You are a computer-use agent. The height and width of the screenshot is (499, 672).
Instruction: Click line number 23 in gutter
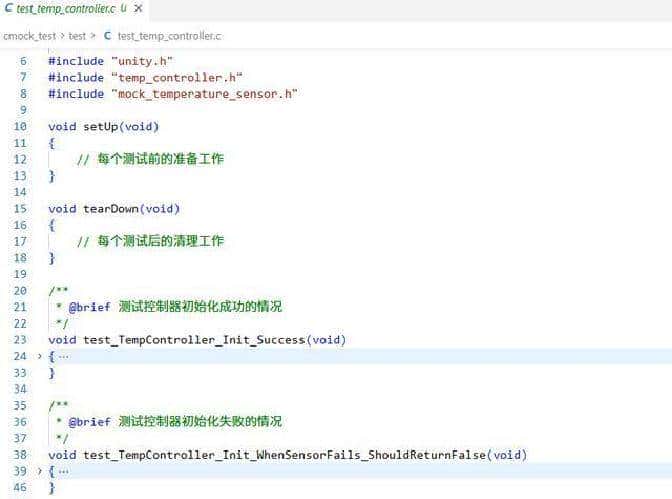[x=20, y=340]
